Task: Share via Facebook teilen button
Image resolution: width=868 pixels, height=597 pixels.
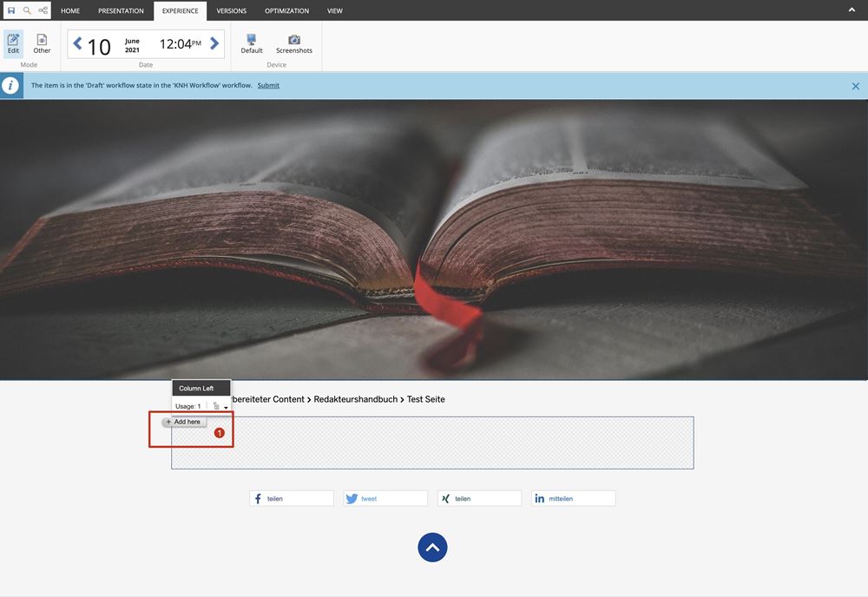Action: point(291,498)
